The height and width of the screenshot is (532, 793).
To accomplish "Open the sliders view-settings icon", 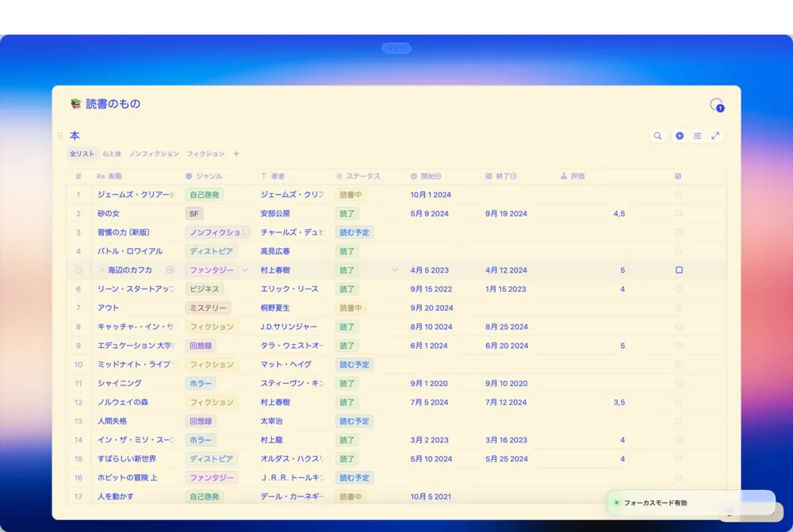I will [697, 136].
